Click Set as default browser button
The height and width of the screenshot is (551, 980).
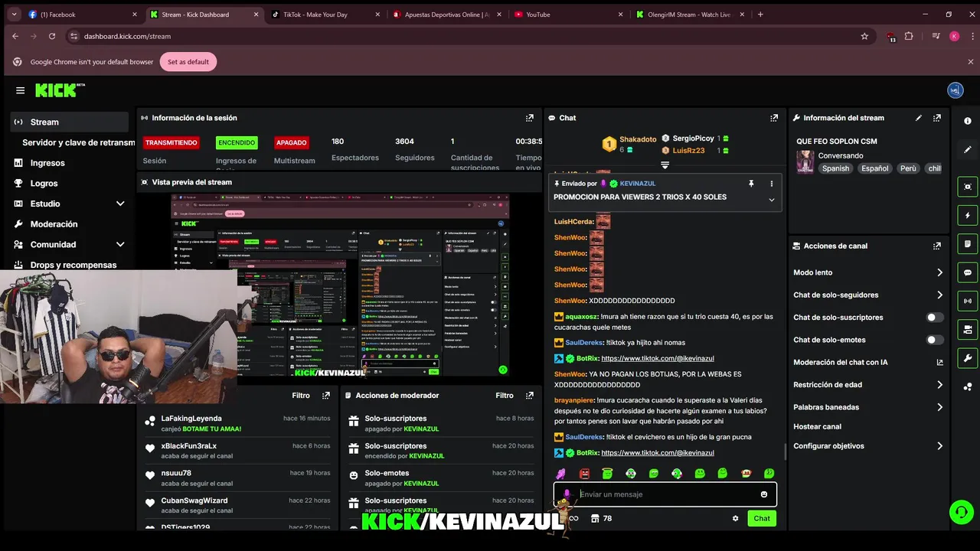(x=188, y=62)
